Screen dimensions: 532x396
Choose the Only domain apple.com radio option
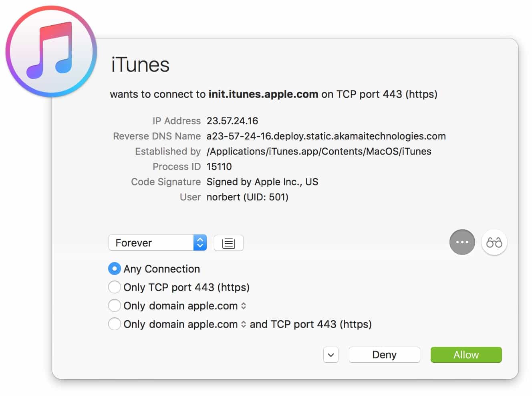pos(115,305)
